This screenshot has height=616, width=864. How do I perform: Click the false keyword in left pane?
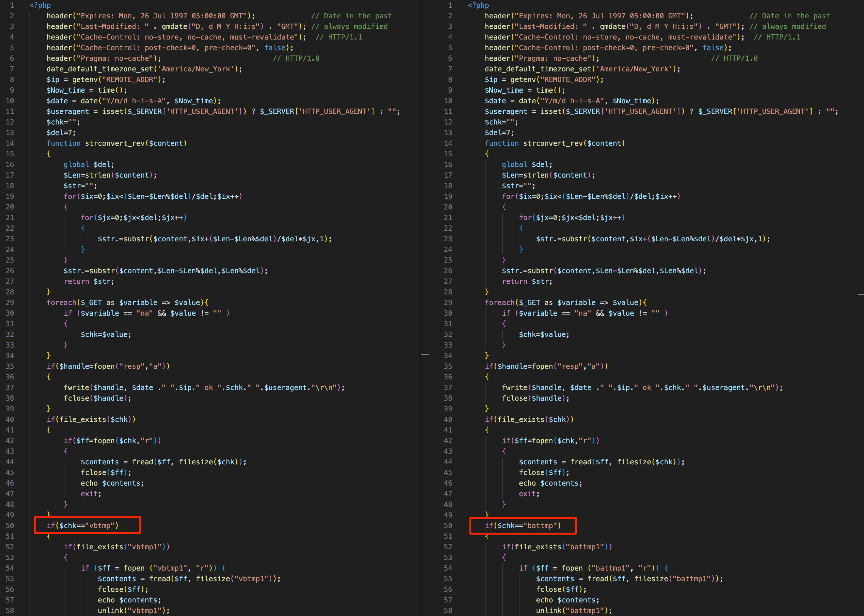click(275, 48)
